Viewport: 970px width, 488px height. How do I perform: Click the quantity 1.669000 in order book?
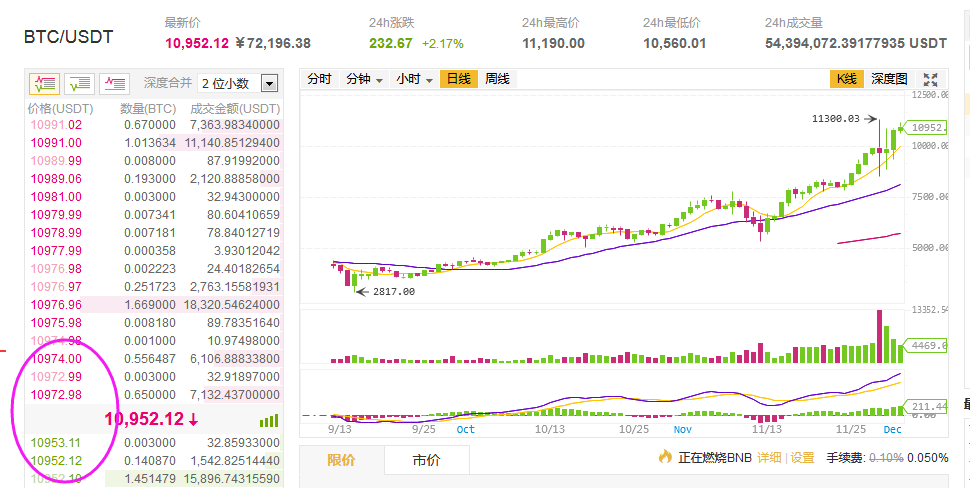(150, 304)
